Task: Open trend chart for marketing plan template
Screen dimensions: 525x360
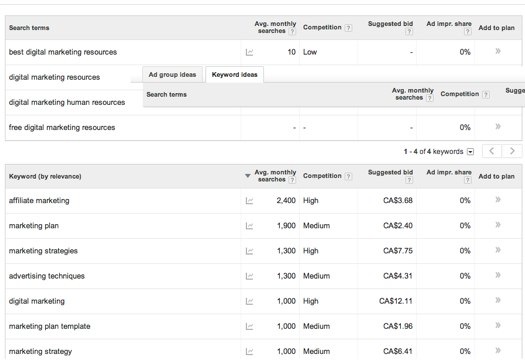Action: pyautogui.click(x=249, y=326)
